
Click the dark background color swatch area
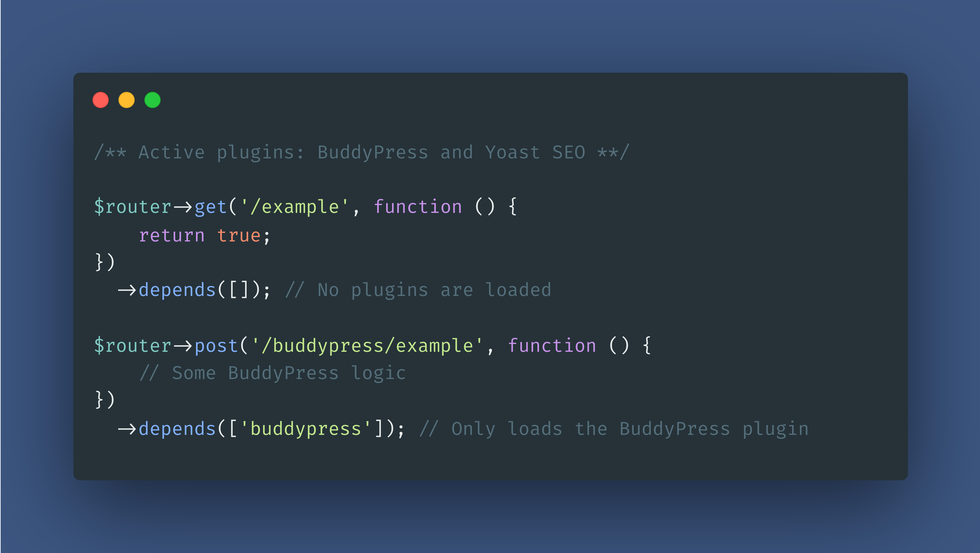[x=490, y=276]
